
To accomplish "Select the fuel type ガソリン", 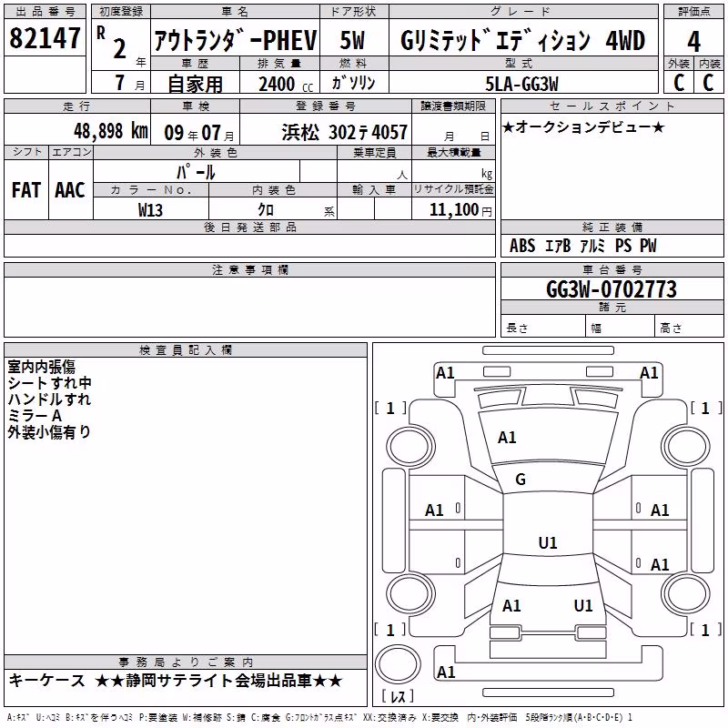I will pos(353,83).
